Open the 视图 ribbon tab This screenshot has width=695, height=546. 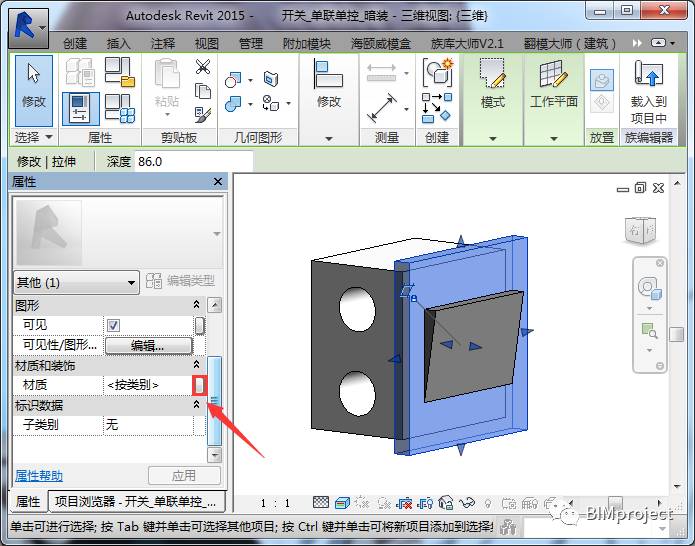[x=207, y=43]
